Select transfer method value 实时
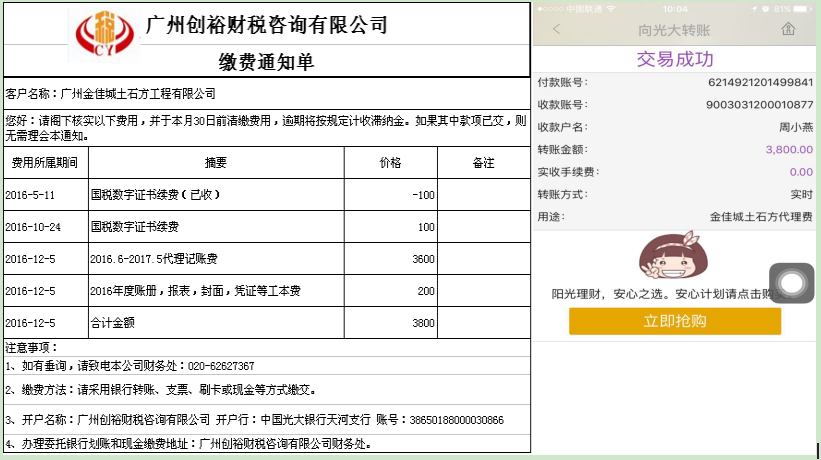Viewport: 821px width, 460px height. [x=802, y=195]
